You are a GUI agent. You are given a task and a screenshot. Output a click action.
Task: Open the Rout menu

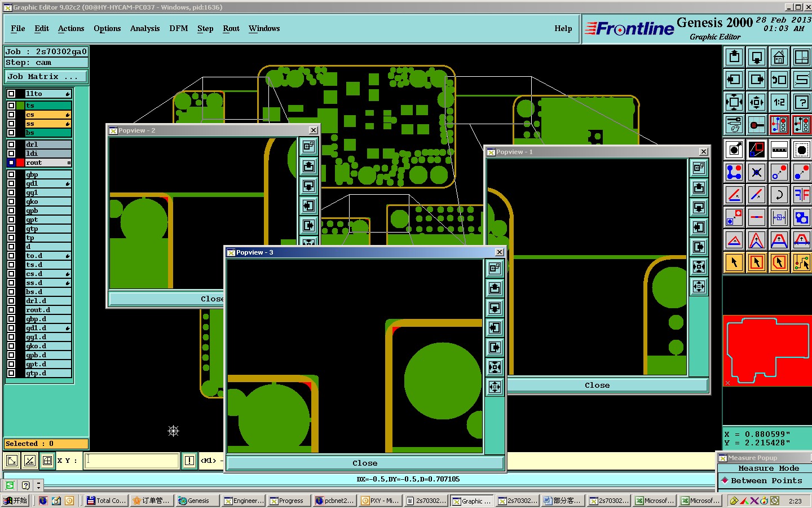click(231, 28)
